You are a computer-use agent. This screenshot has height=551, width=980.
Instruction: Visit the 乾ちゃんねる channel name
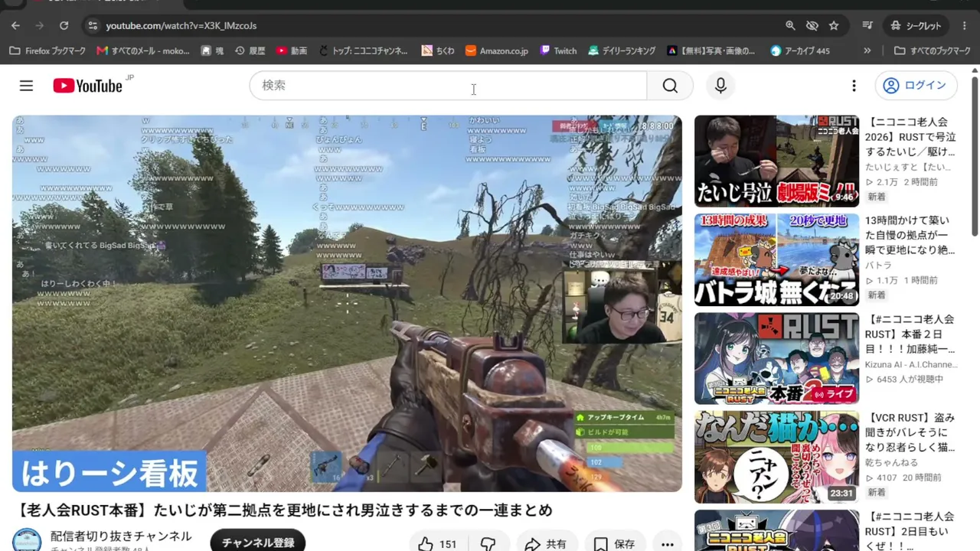click(891, 463)
